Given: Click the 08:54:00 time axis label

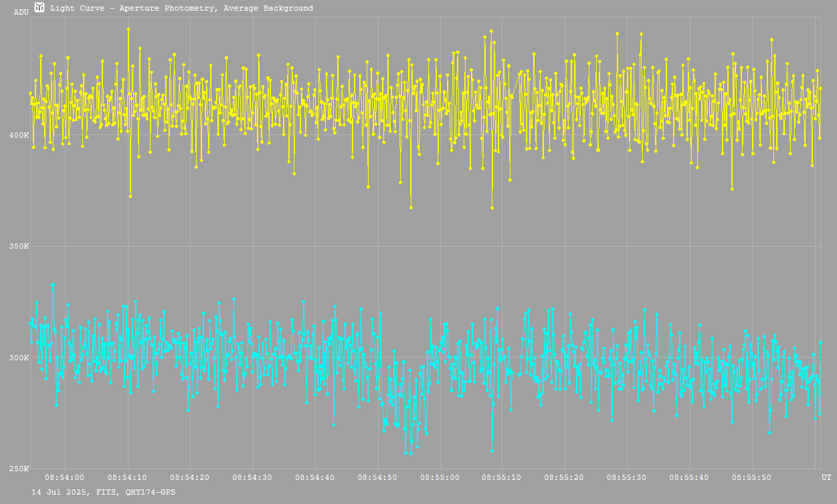Looking at the screenshot, I should (65, 477).
